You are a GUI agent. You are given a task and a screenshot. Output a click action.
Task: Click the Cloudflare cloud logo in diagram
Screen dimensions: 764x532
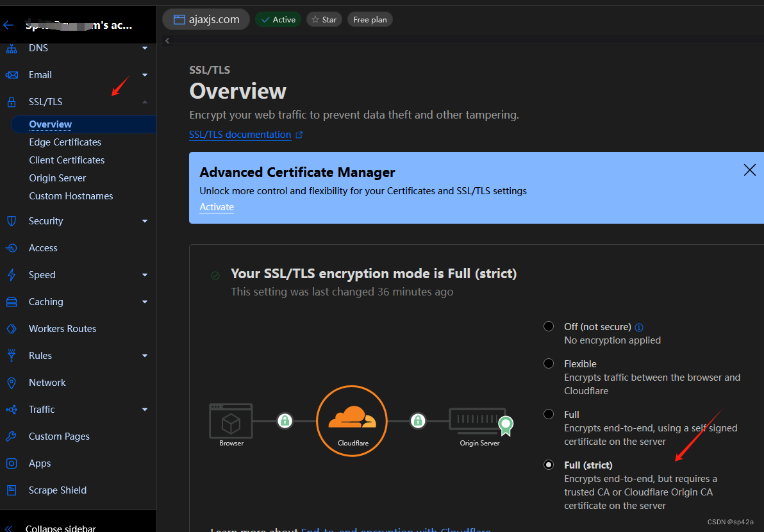click(352, 421)
